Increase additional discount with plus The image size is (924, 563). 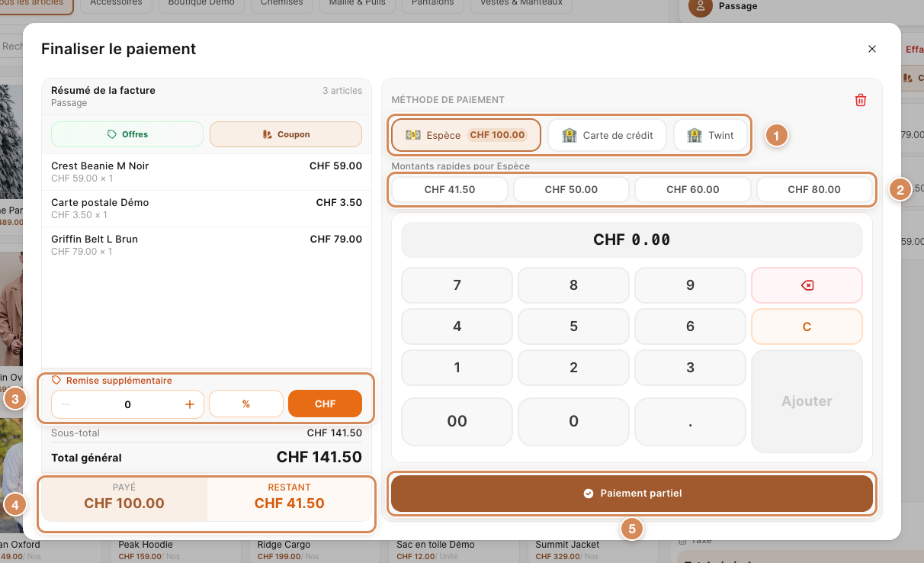(190, 404)
